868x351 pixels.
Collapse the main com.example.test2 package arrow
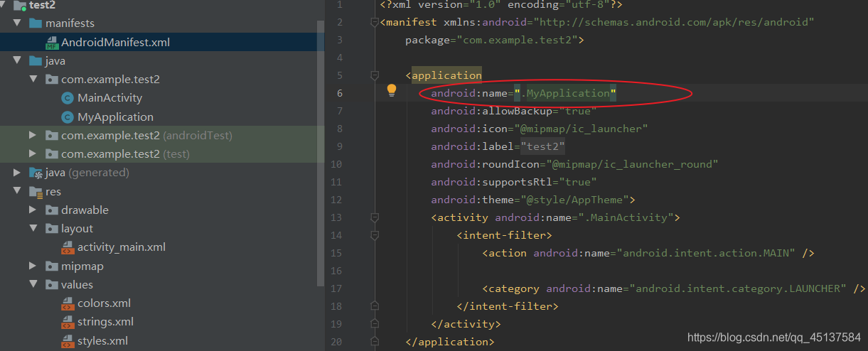coord(33,80)
